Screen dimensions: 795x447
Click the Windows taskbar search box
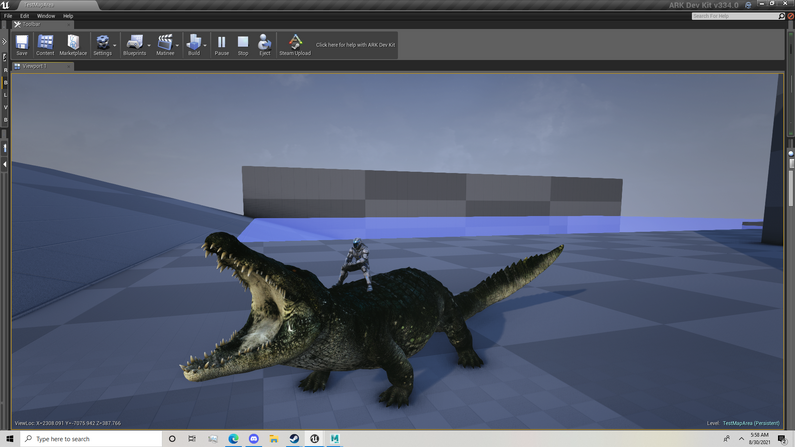pos(91,439)
